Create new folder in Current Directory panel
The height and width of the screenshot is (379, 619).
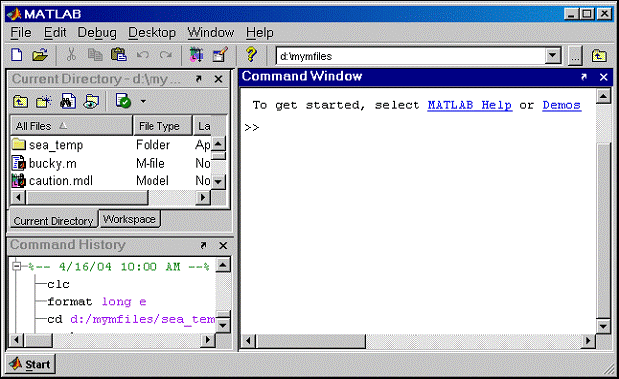[44, 101]
